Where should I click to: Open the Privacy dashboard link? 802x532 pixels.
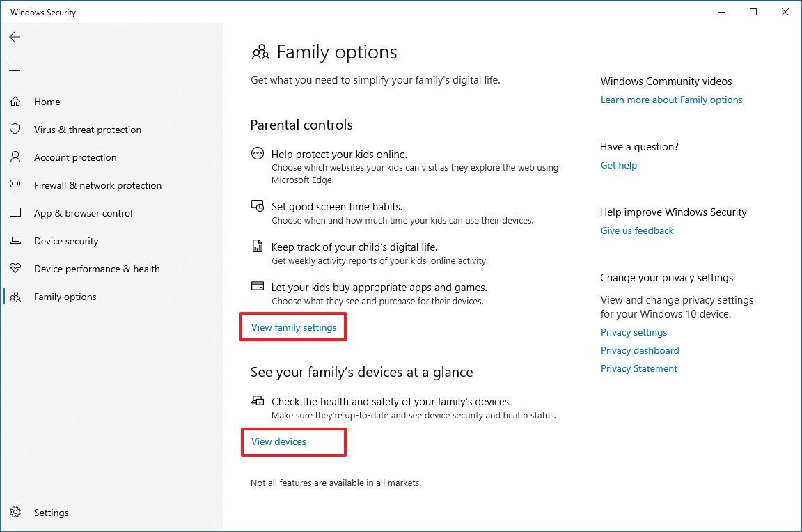pyautogui.click(x=640, y=350)
